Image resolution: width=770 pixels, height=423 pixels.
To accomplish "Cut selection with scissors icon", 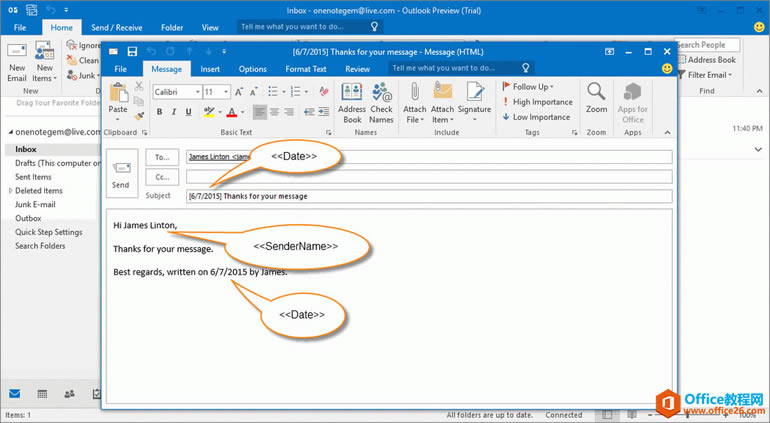I will (x=139, y=86).
